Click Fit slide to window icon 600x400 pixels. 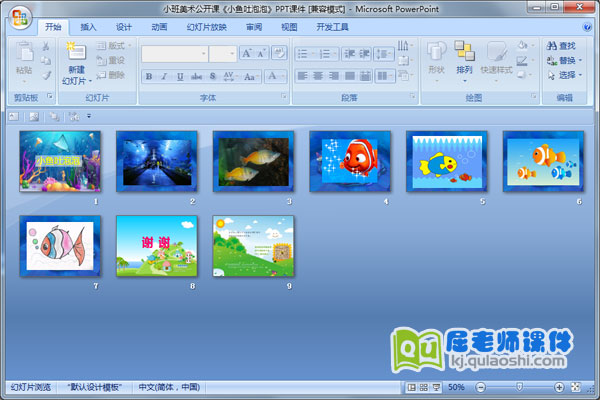(576, 387)
